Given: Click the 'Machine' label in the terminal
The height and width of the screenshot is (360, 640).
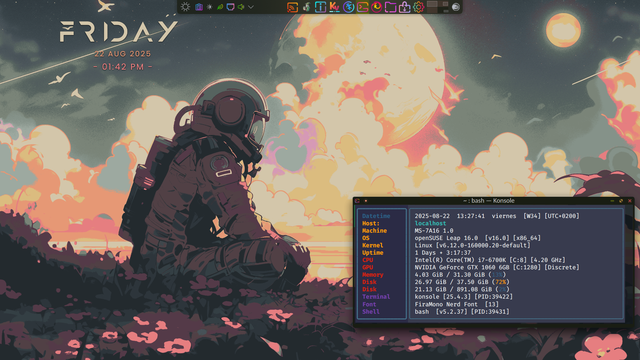Looking at the screenshot, I should [374, 231].
